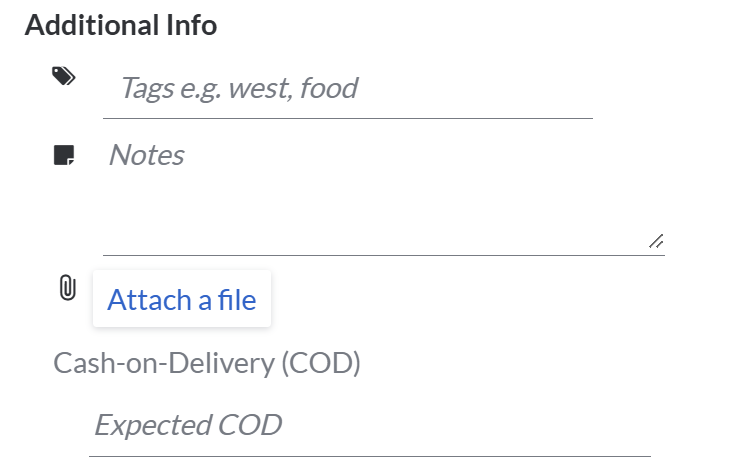
Task: Click the paperclip attachment icon
Action: click(x=67, y=289)
